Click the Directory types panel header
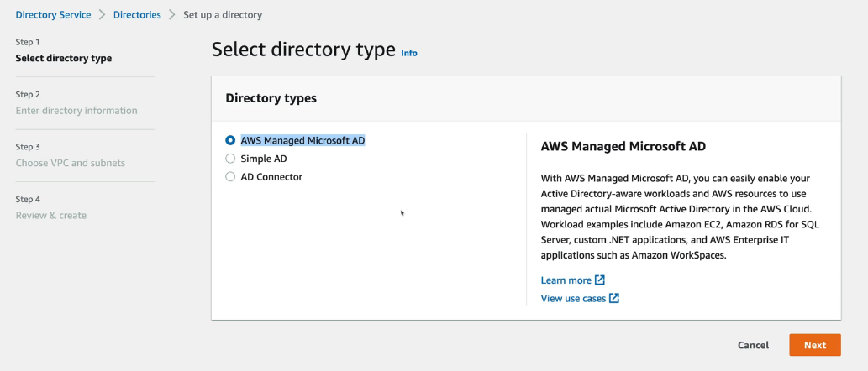 [x=526, y=98]
